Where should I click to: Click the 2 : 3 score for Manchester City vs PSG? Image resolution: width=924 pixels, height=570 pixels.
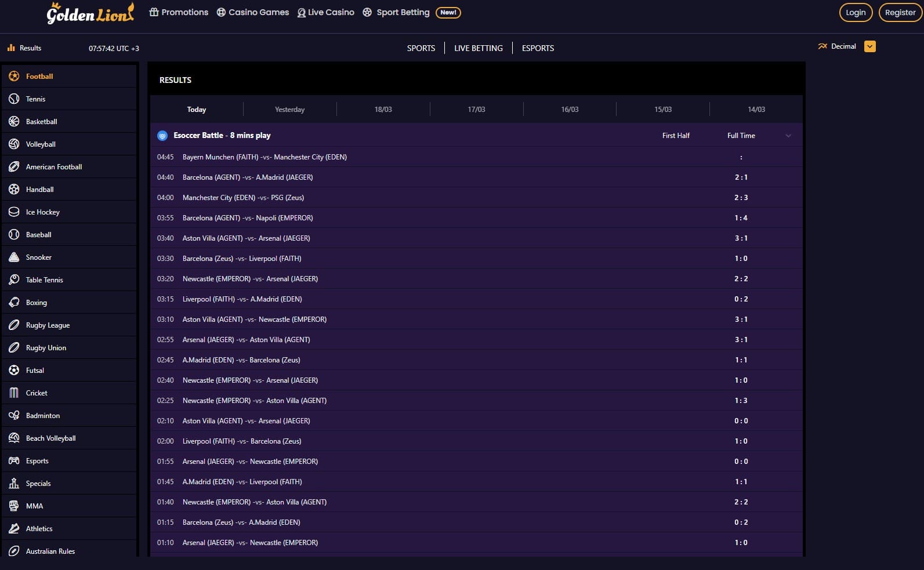click(741, 198)
